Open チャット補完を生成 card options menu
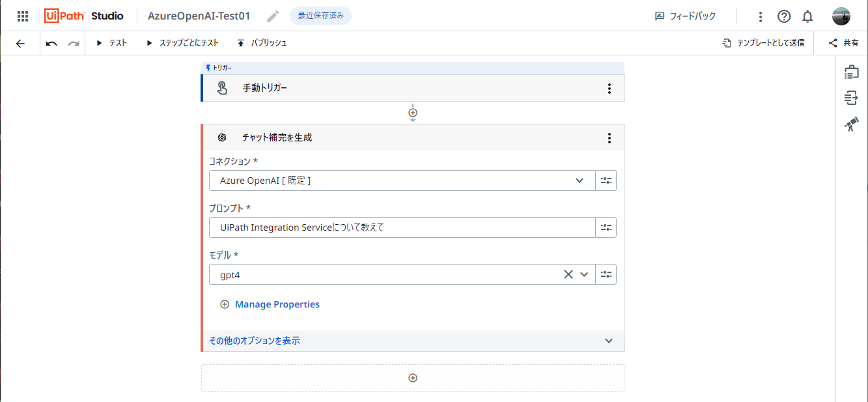The height and width of the screenshot is (402, 868). tap(609, 137)
